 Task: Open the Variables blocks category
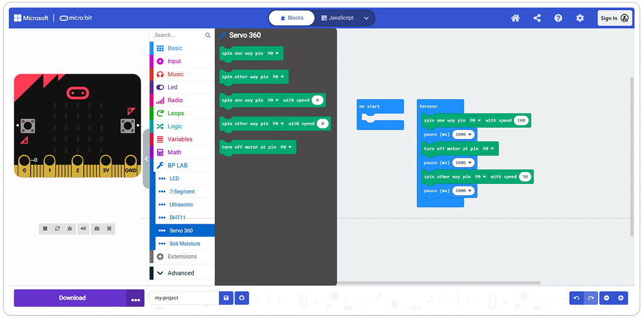(x=182, y=139)
